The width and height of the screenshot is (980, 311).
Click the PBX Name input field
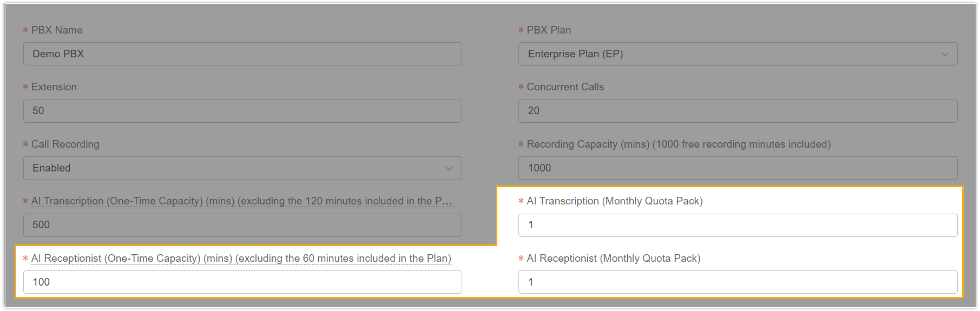coord(242,54)
